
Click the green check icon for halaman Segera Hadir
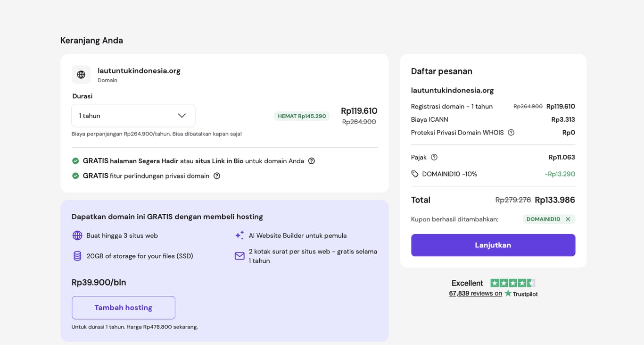[x=75, y=161]
